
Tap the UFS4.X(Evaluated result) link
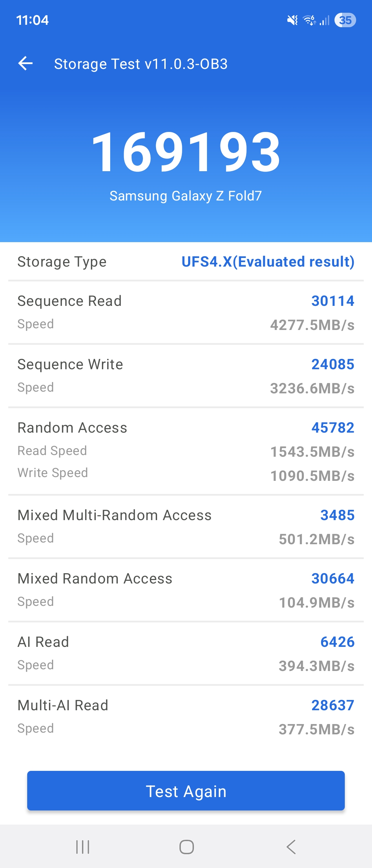(x=268, y=262)
